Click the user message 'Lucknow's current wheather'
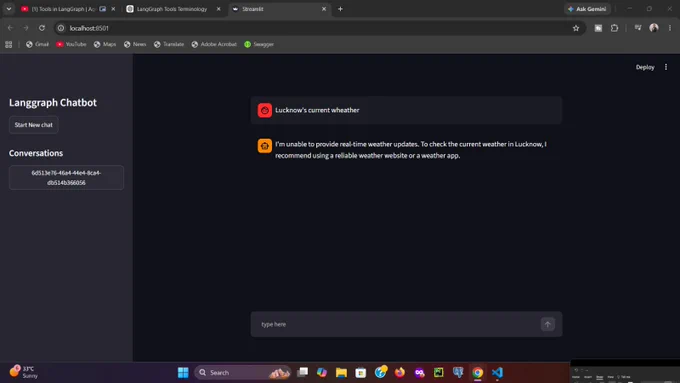Viewport: 680px width, 383px height. 317,110
